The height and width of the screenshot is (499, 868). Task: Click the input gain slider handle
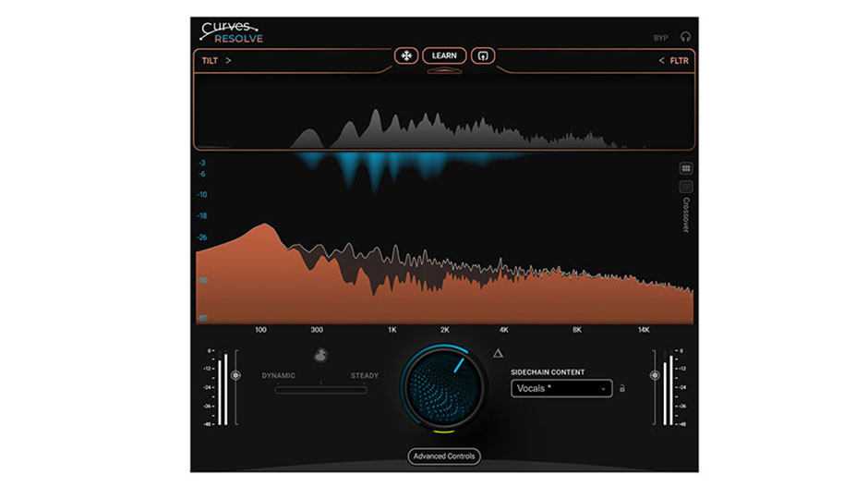235,375
